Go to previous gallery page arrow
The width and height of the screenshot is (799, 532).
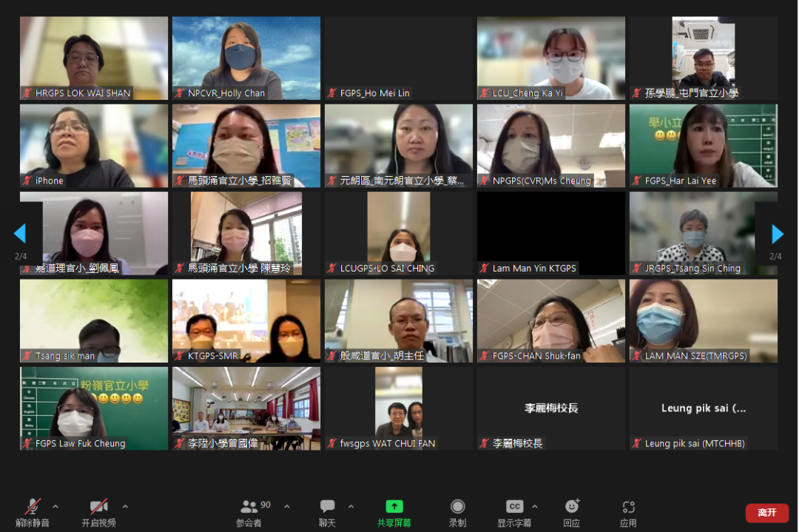(20, 234)
